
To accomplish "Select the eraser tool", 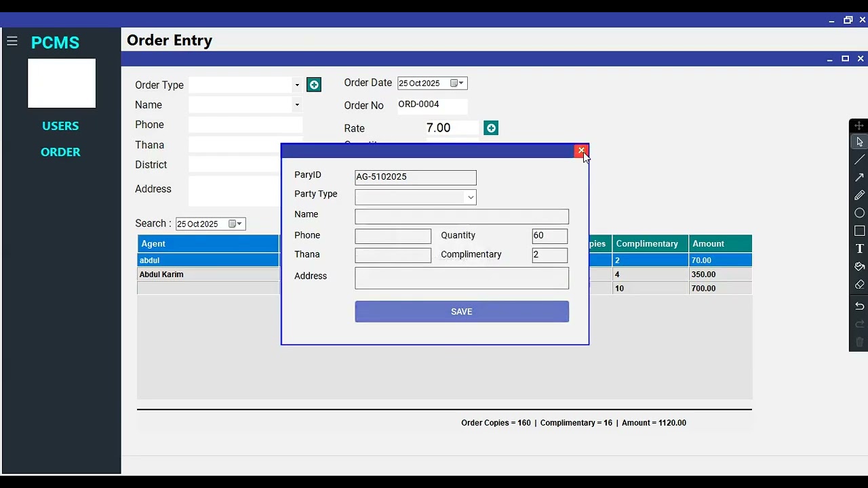I will pyautogui.click(x=859, y=285).
